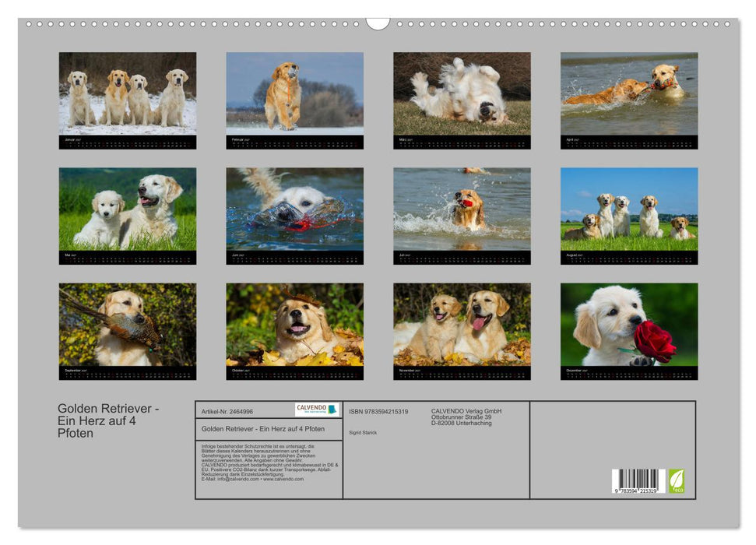Click the calendar's center hanging hook notch
Screen dimensions: 756x545
tap(378, 23)
